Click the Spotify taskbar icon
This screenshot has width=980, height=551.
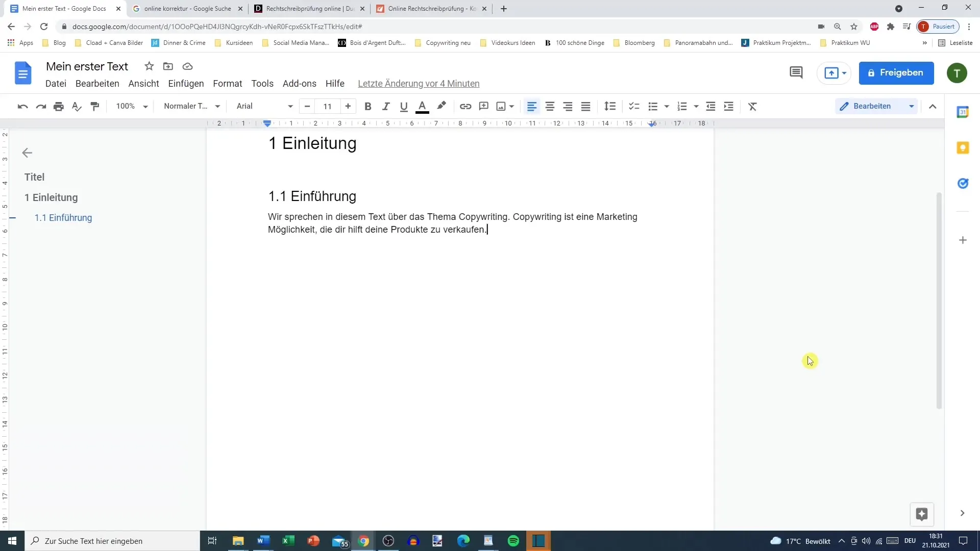tap(513, 540)
